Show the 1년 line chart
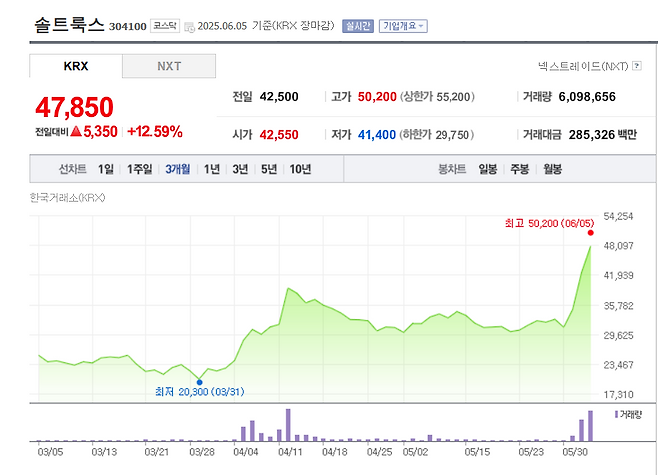 tap(212, 169)
